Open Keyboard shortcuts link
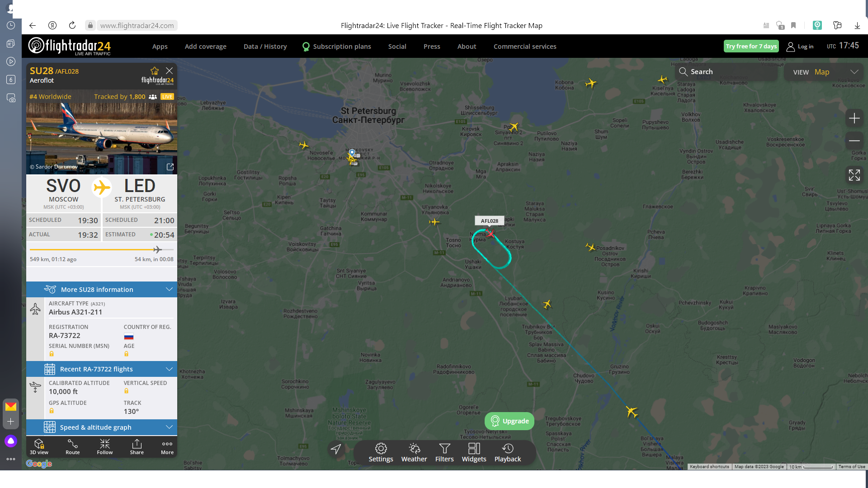Screen dimensions: 868x488 pos(709,466)
